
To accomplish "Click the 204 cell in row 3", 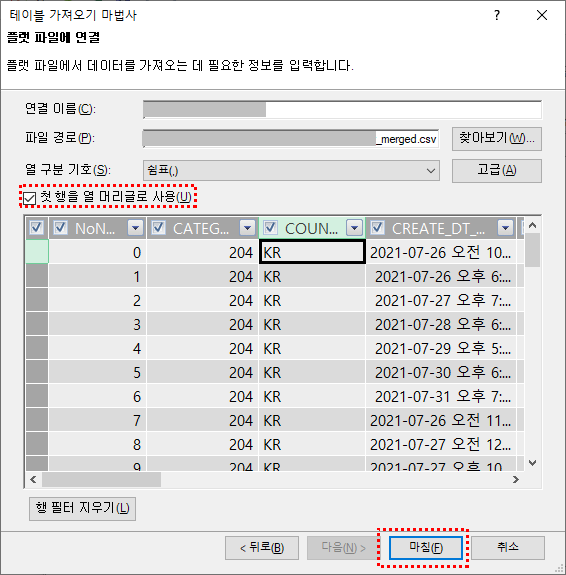I will (203, 324).
